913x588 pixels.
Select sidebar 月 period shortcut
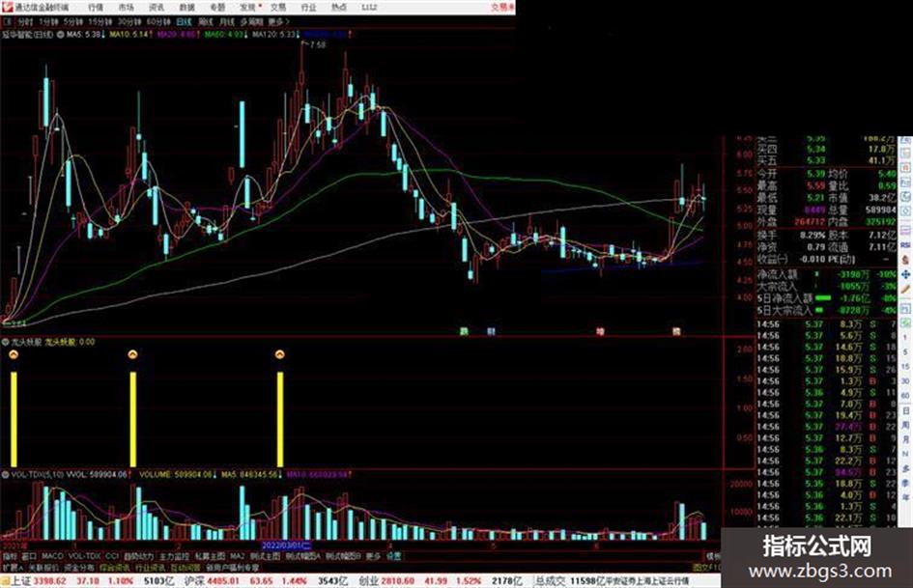point(905,440)
